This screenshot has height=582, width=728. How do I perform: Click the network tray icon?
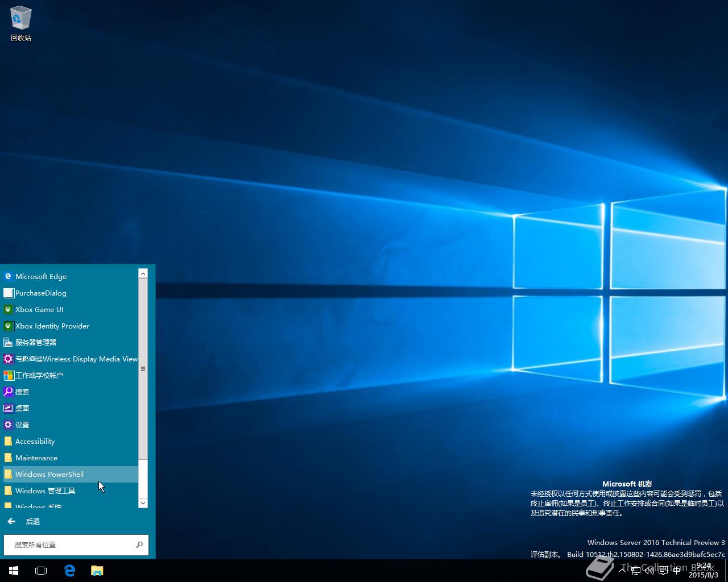coord(636,571)
